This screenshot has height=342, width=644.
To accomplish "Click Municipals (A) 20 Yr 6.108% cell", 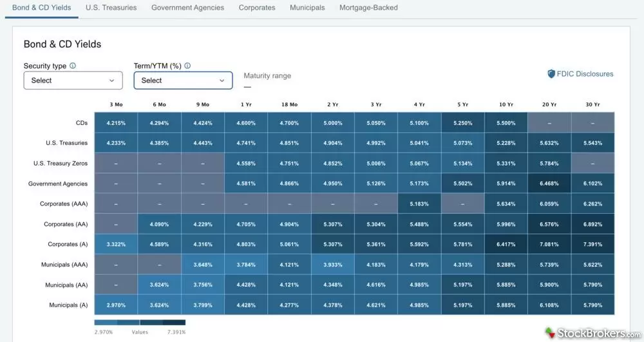I will (x=549, y=305).
